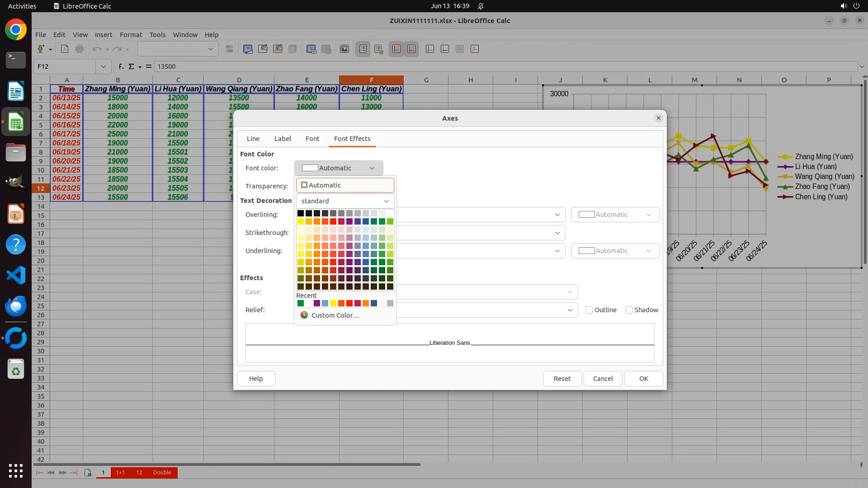This screenshot has height=488, width=868.
Task: Toggle Vertical Grids toolbar icon
Action: coord(411,49)
